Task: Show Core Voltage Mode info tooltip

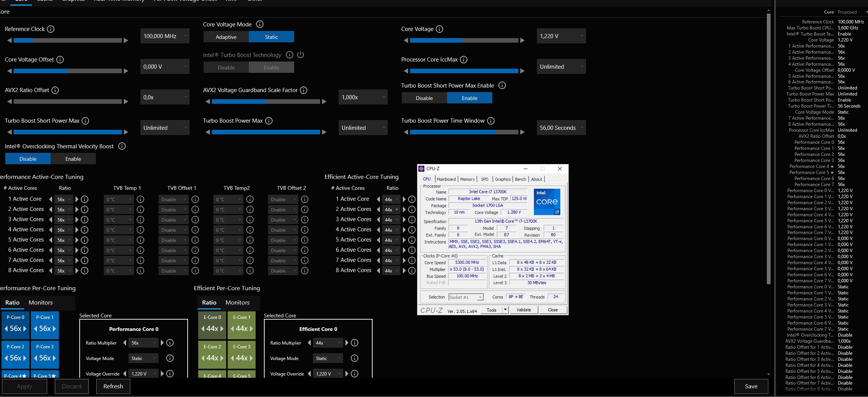Action: pyautogui.click(x=260, y=24)
